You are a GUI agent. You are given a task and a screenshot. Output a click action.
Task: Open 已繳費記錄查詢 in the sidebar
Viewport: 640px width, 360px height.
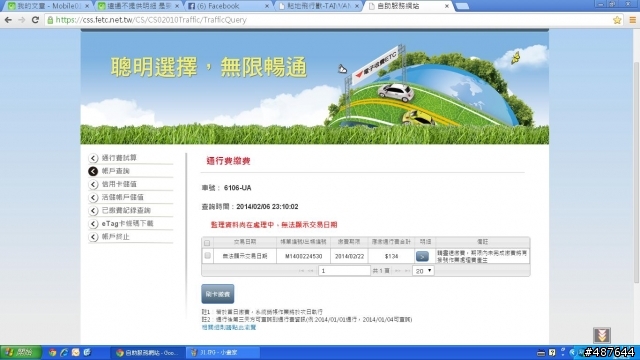click(x=126, y=211)
